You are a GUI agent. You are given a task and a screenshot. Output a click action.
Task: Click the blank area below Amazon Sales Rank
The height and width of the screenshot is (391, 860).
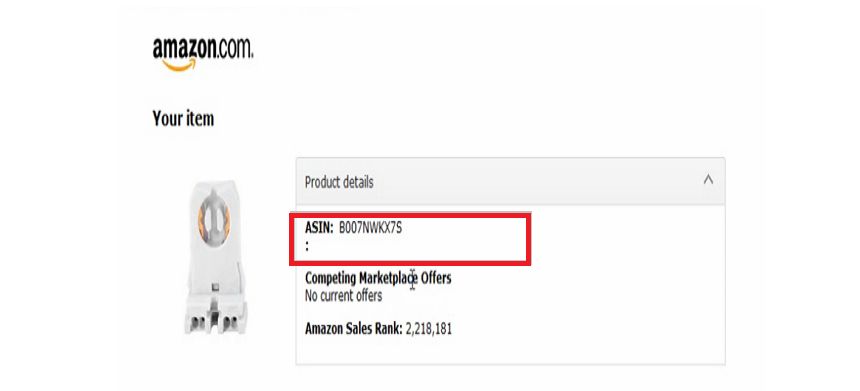(x=510, y=351)
